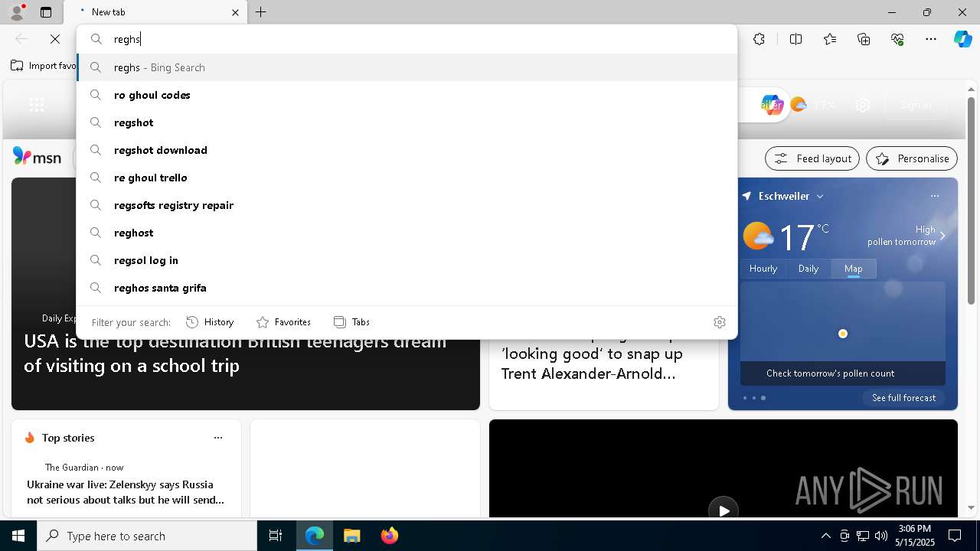This screenshot has height=551, width=980.
Task: Click See full forecast link
Action: pos(903,398)
